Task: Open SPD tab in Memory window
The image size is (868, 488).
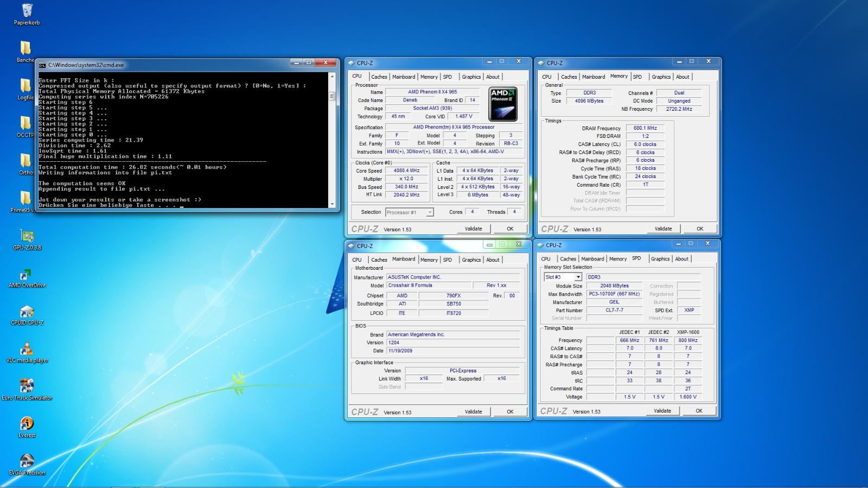Action: coord(637,77)
